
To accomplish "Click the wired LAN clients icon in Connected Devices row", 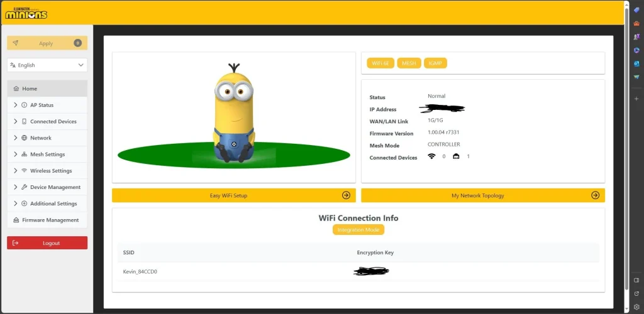I will pyautogui.click(x=456, y=156).
